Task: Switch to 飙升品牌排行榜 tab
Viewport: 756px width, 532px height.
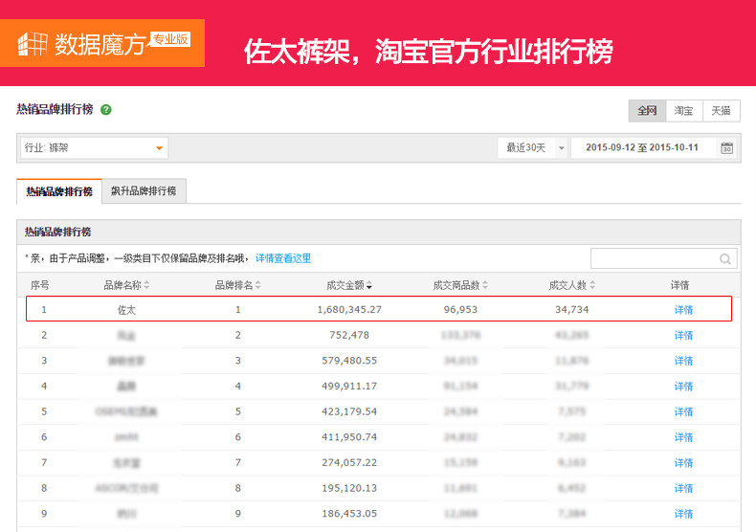Action: [144, 190]
